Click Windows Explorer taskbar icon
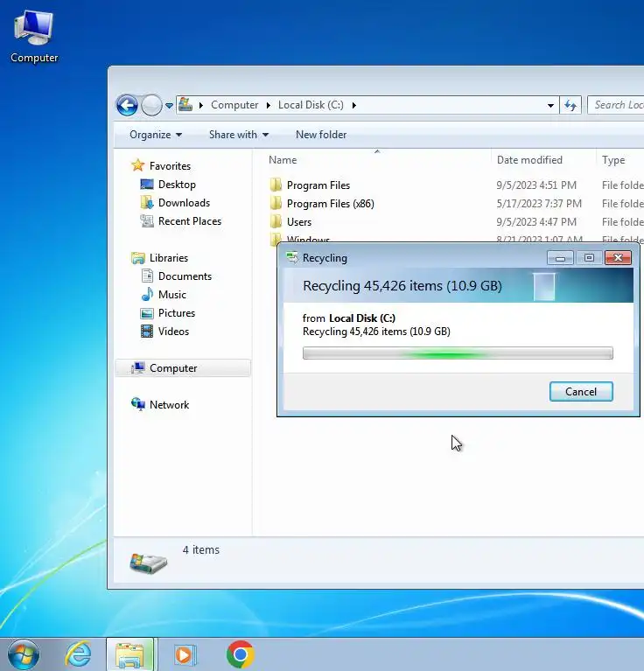This screenshot has width=644, height=671. coord(130,654)
